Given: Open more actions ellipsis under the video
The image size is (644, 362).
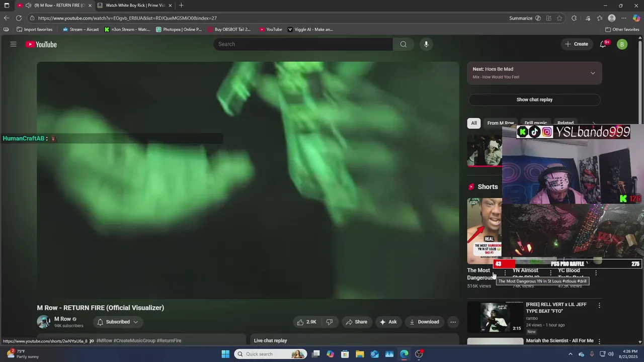Looking at the screenshot, I should tap(453, 322).
